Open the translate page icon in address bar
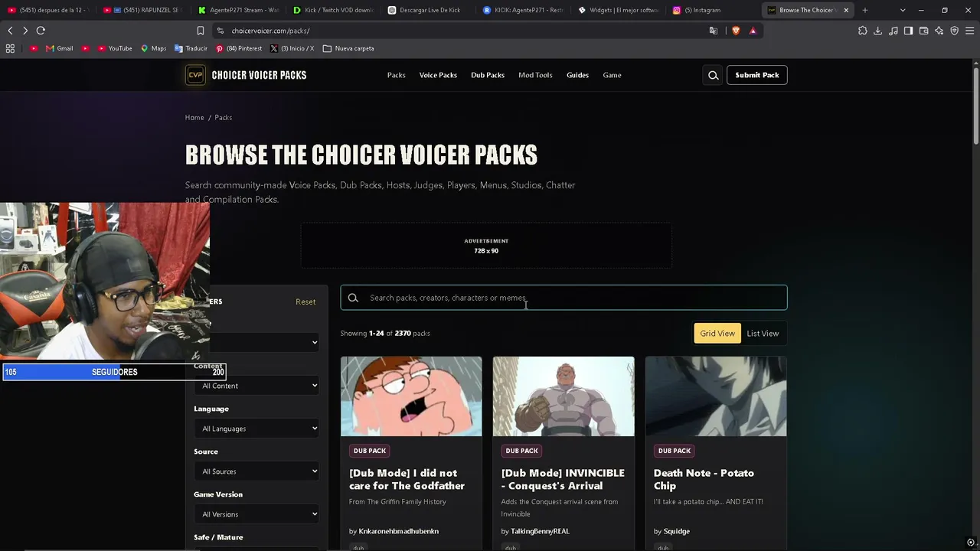This screenshot has width=980, height=551. click(714, 31)
